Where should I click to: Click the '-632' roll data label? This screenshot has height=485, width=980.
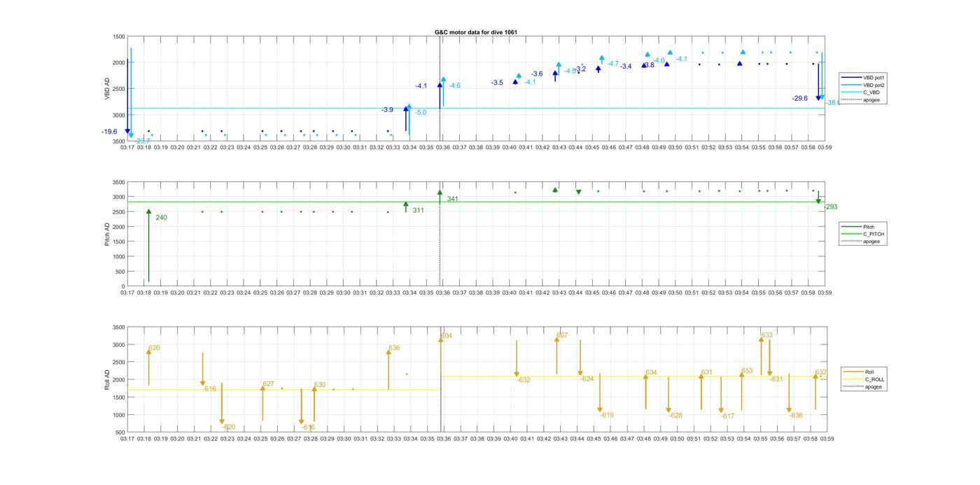coord(523,380)
